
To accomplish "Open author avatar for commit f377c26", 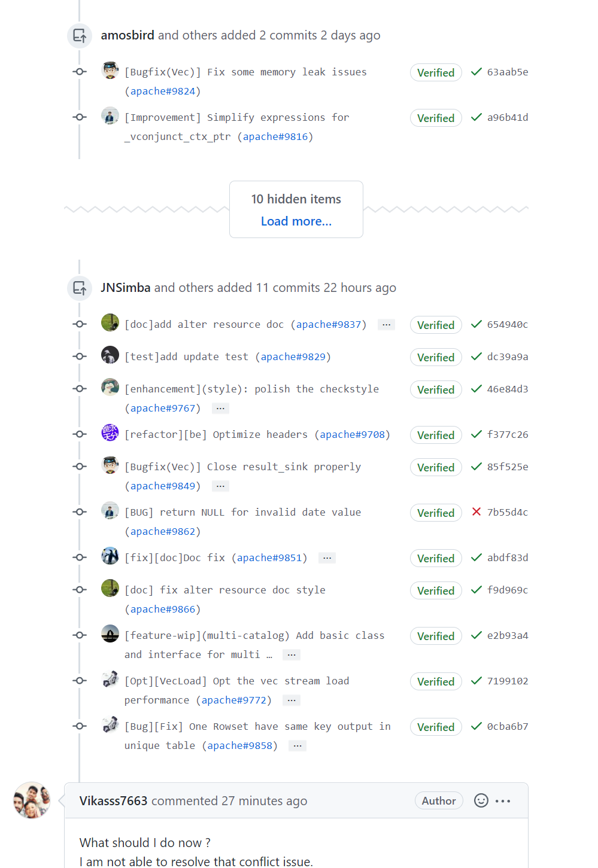I will [110, 433].
